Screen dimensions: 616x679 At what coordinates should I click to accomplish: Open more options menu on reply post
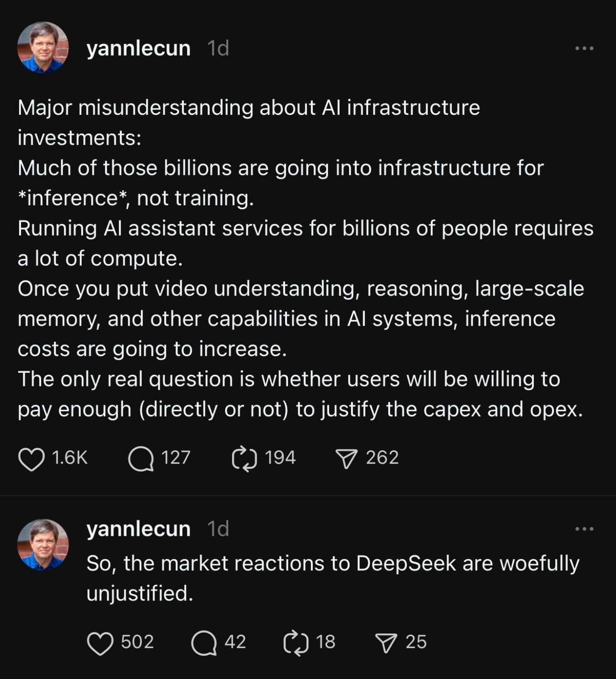(x=584, y=529)
